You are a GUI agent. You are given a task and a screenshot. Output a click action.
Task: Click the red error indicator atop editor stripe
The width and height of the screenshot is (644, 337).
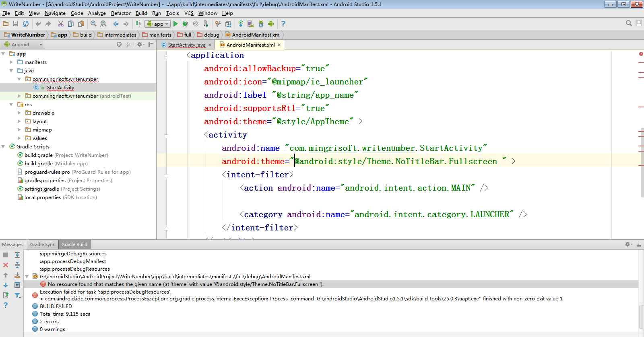click(641, 53)
